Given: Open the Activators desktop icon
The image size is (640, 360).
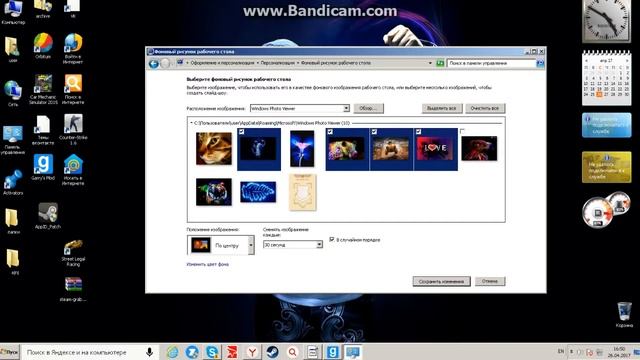Looking at the screenshot, I should [x=13, y=182].
